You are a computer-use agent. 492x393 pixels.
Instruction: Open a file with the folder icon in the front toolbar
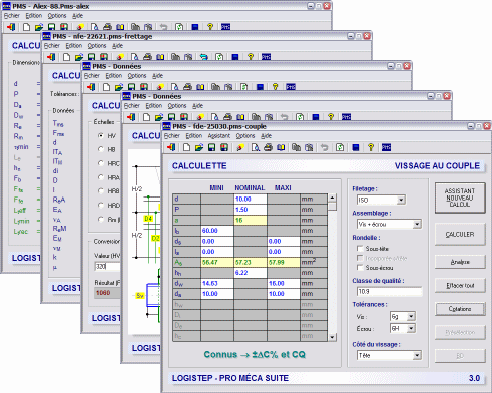click(199, 147)
